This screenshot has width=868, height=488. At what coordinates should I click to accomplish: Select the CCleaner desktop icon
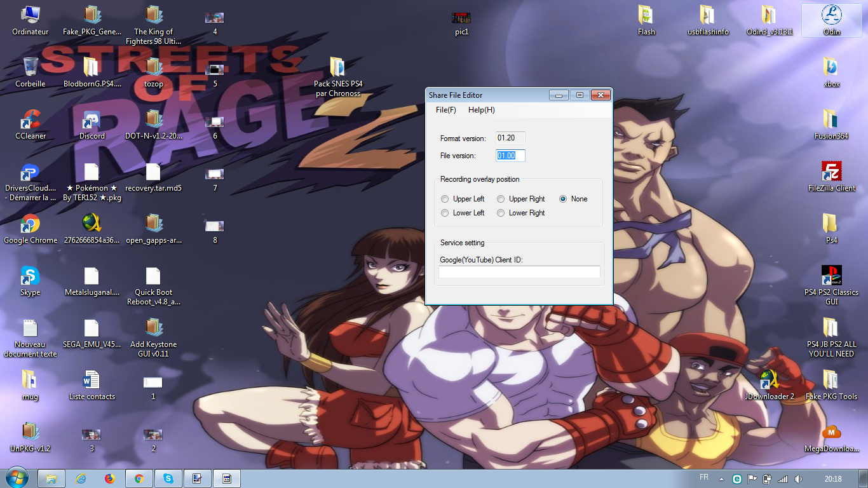(31, 119)
